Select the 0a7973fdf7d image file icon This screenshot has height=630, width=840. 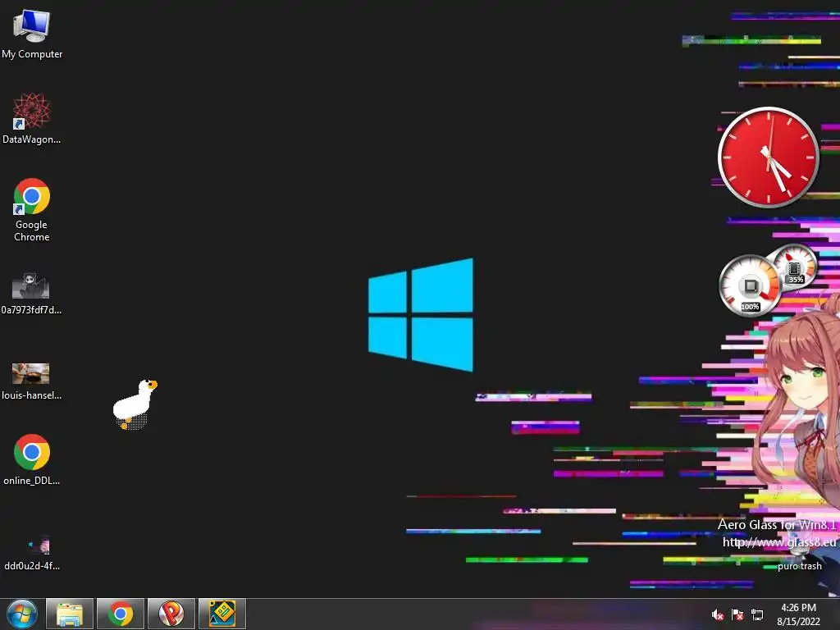tap(31, 294)
